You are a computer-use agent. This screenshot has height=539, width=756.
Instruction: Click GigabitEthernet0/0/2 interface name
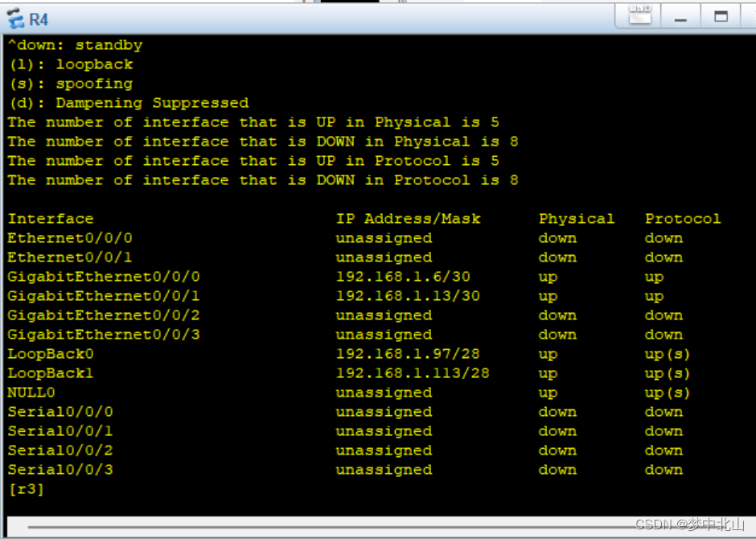click(104, 315)
